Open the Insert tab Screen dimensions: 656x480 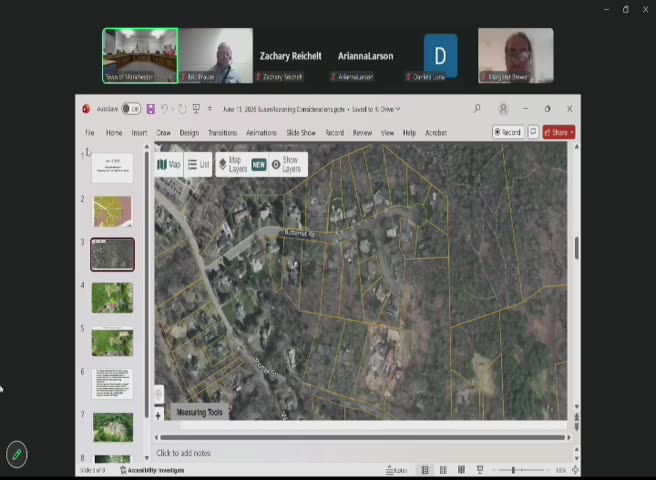139,133
